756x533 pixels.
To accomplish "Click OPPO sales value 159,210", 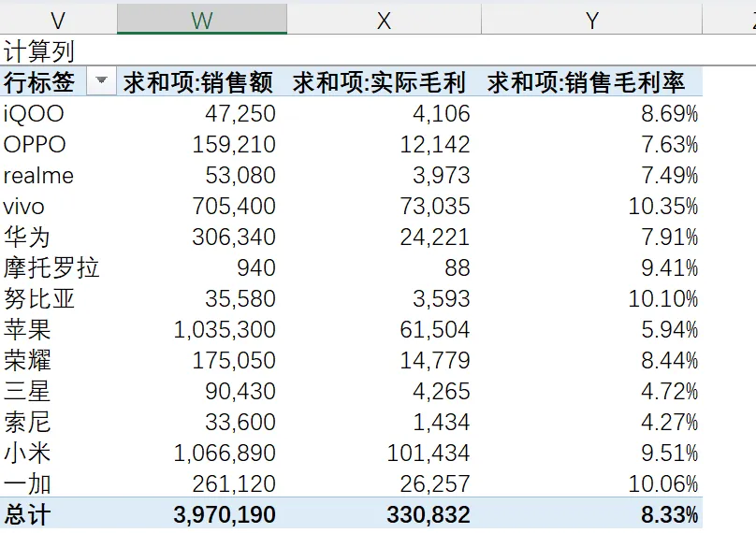I will [x=234, y=145].
